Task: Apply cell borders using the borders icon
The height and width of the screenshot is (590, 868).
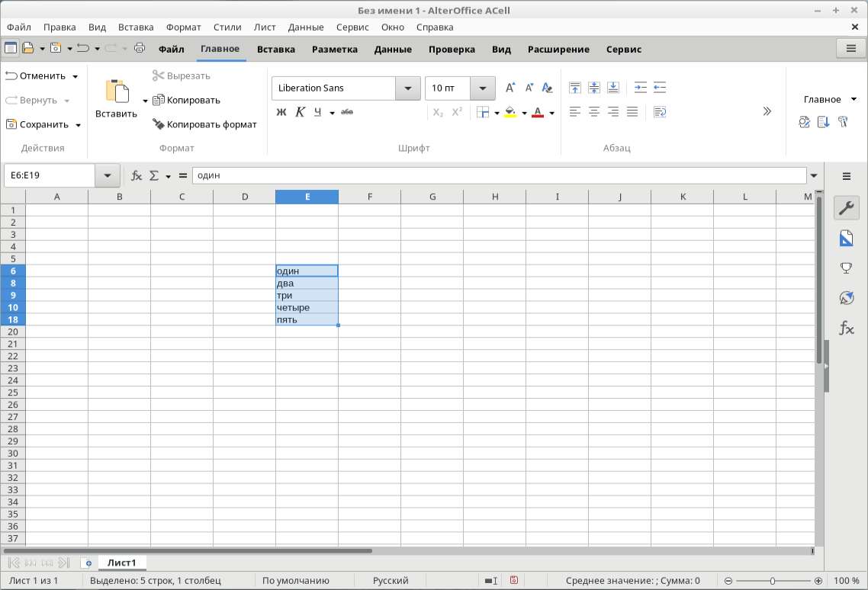Action: [483, 112]
